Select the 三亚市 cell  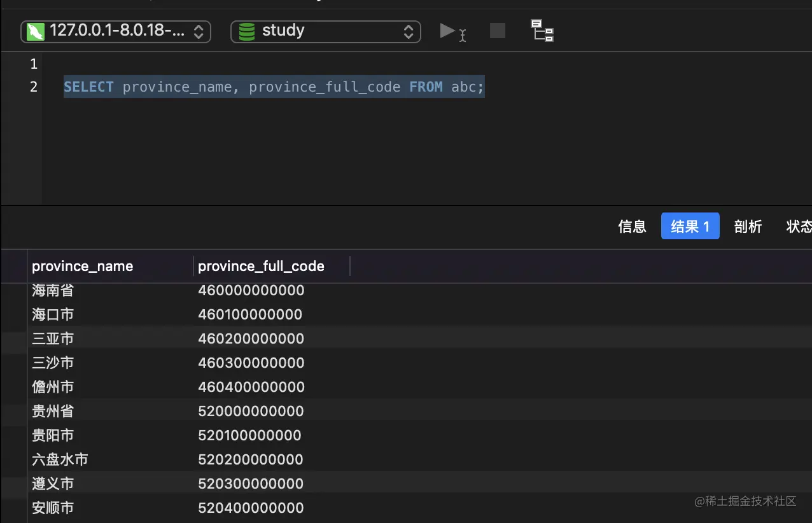click(53, 338)
